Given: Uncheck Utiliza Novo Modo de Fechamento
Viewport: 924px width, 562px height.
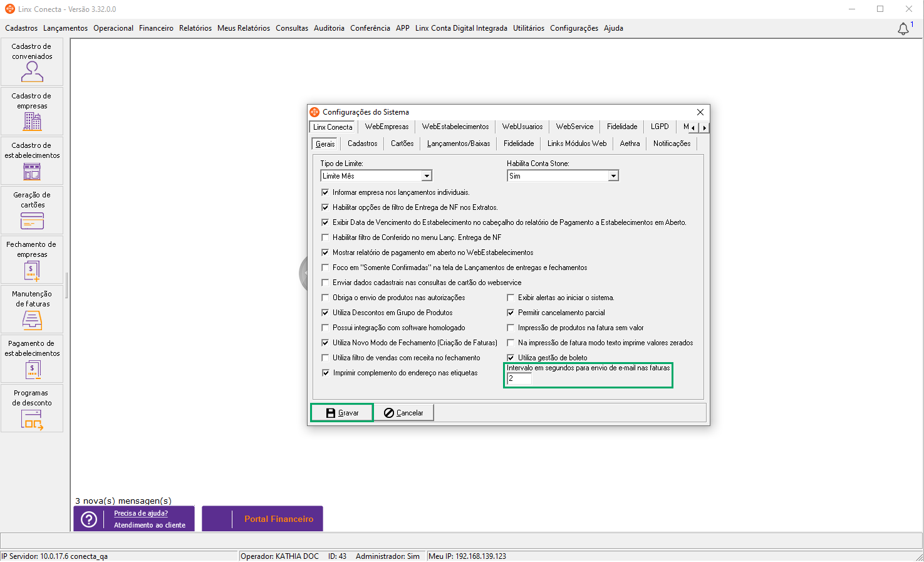Looking at the screenshot, I should tap(325, 343).
